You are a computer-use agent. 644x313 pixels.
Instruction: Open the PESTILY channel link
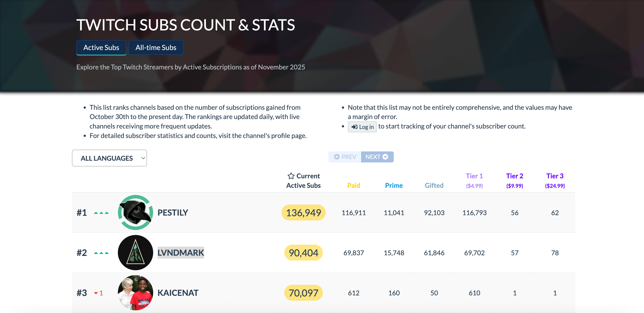tap(173, 213)
